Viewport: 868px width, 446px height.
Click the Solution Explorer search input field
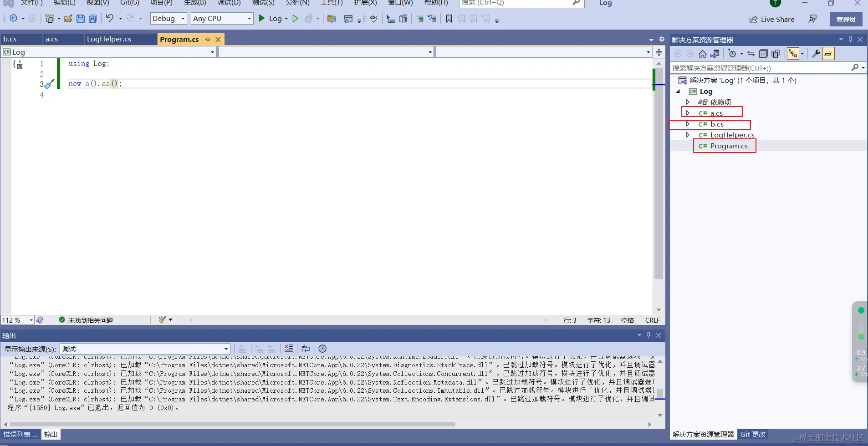(x=761, y=68)
